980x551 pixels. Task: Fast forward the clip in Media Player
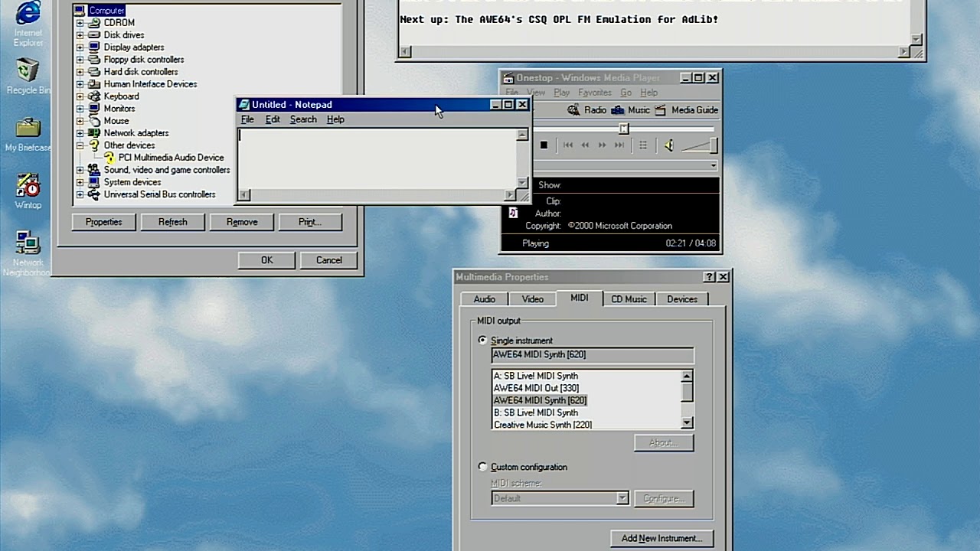[603, 145]
